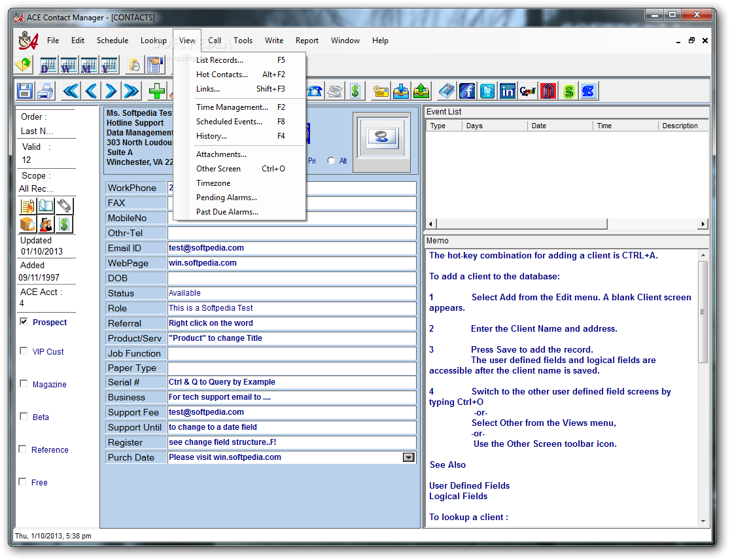
Task: Open the Gmail icon in toolbar
Action: click(528, 91)
